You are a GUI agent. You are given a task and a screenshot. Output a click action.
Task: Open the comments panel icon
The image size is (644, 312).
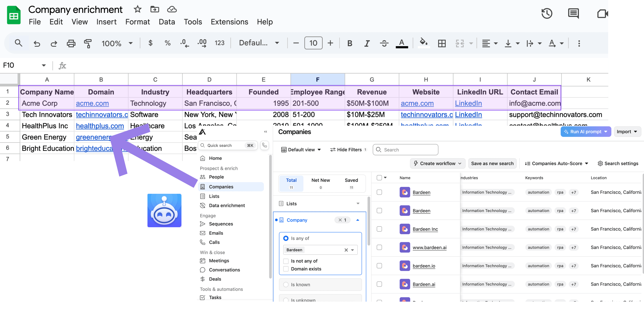pos(573,13)
